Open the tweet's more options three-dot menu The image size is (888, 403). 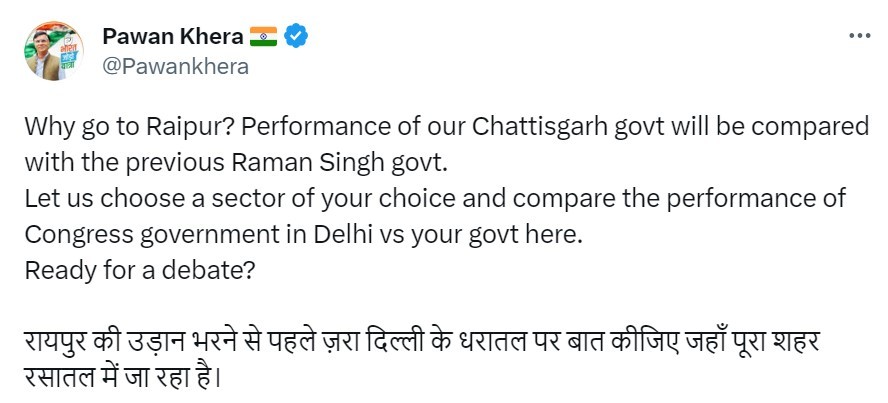coord(859,35)
